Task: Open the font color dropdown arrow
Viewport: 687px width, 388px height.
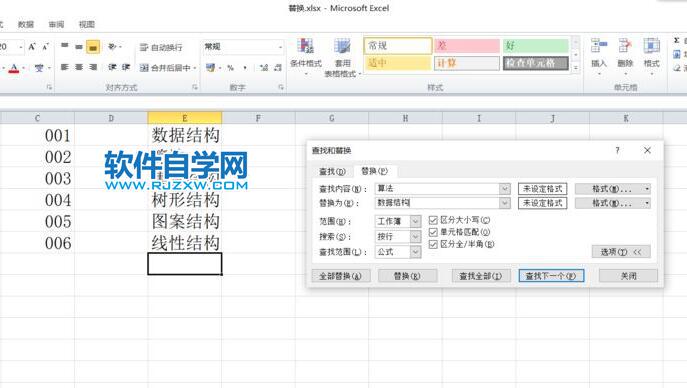Action: (x=23, y=68)
